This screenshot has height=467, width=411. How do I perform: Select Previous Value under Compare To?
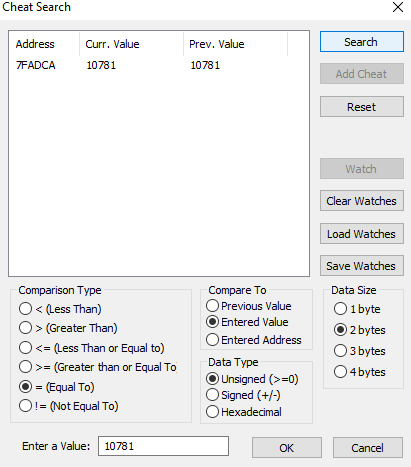point(249,306)
